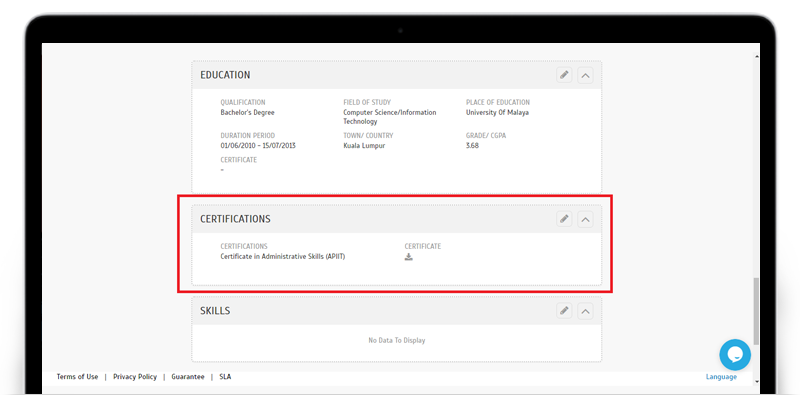Select the town value Kuala Lumpur
The width and height of the screenshot is (800, 395).
(x=364, y=145)
